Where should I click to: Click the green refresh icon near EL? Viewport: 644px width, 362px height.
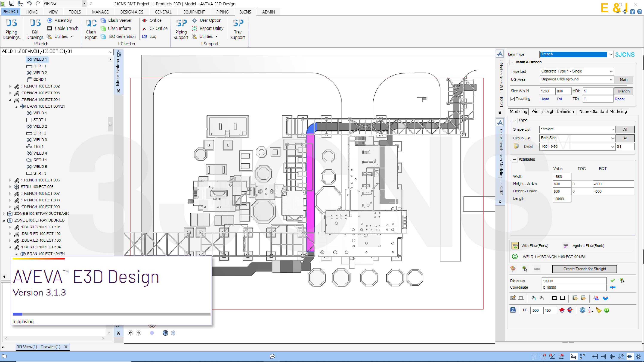(x=606, y=310)
